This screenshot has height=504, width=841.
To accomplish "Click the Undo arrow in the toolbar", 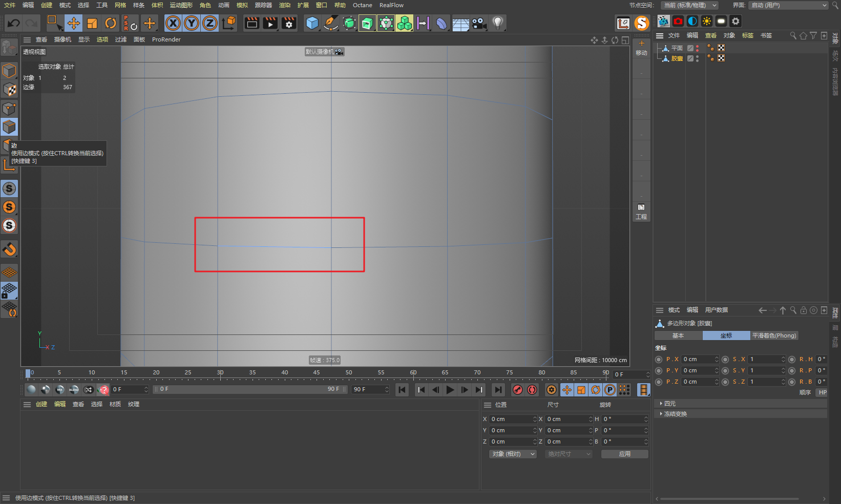I will 14,23.
